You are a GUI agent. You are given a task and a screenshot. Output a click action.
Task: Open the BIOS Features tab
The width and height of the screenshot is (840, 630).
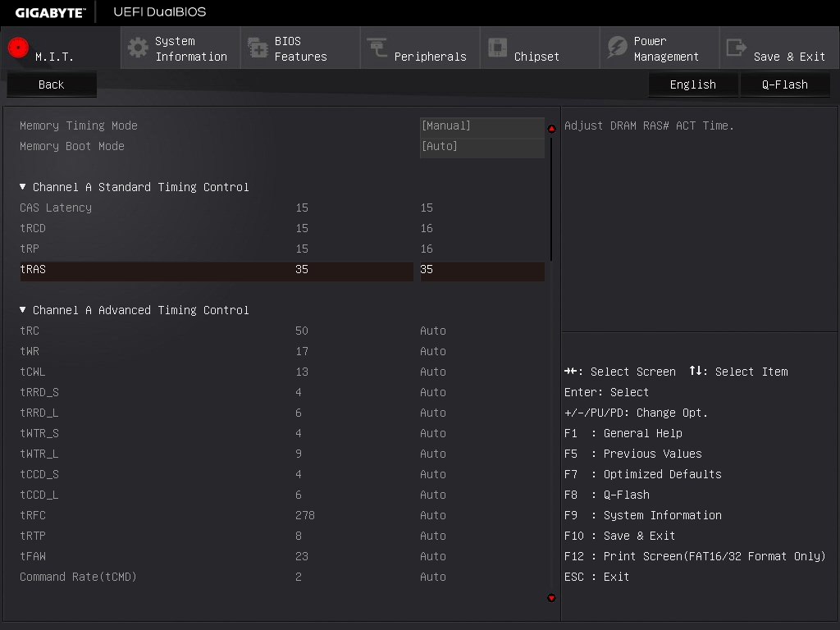tap(300, 48)
